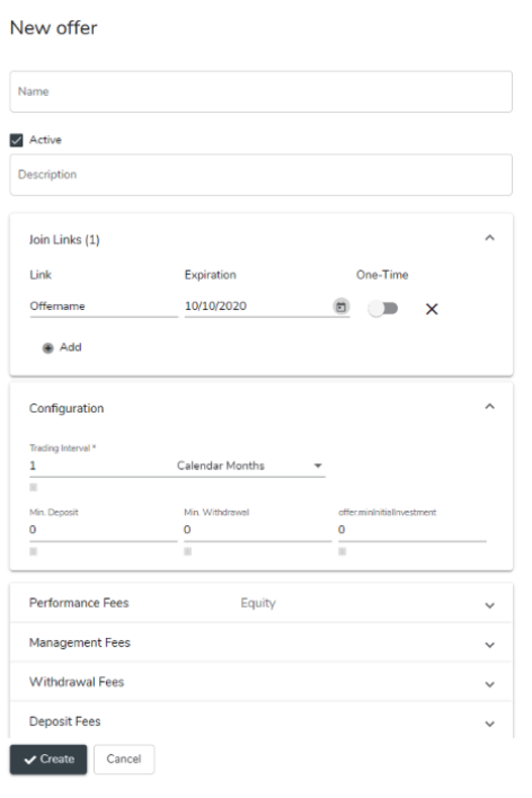Click the Create button
The image size is (532, 798).
click(x=48, y=759)
